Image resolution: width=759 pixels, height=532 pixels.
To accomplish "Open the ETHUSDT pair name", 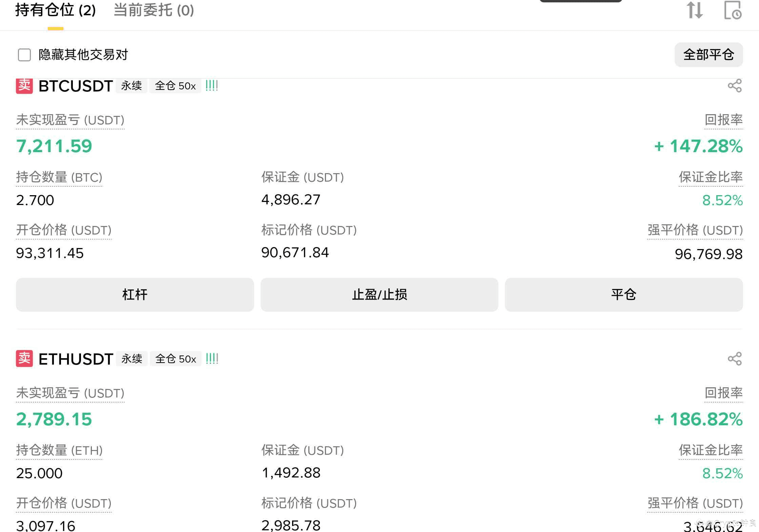I will (x=76, y=359).
